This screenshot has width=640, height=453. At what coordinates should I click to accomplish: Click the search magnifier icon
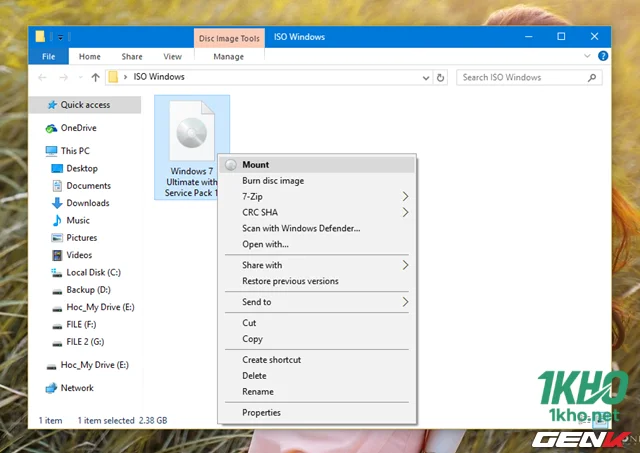pyautogui.click(x=592, y=78)
